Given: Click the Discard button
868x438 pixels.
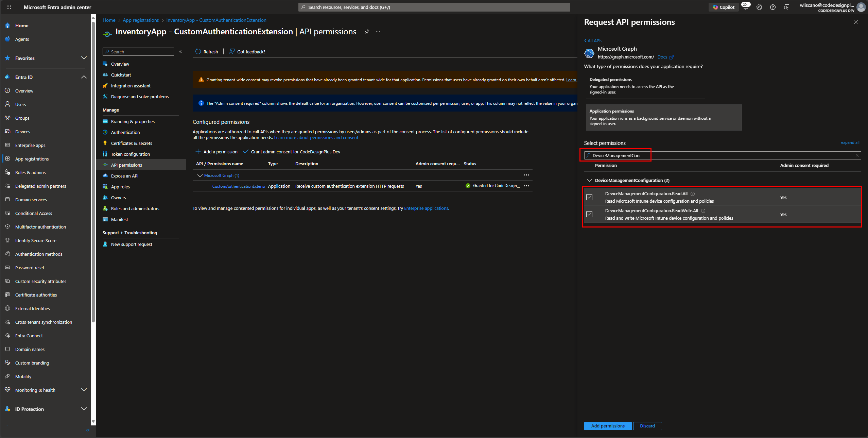Looking at the screenshot, I should tap(647, 426).
